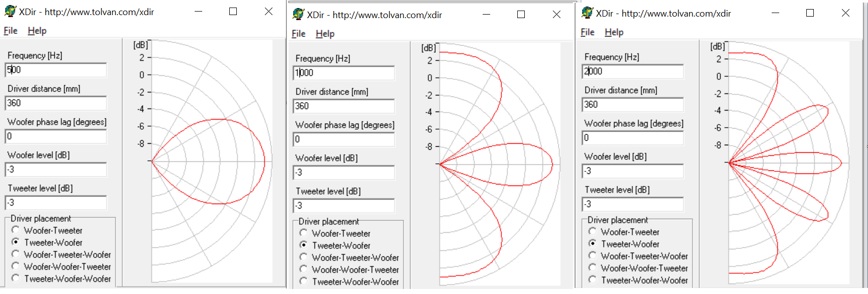
Task: Close the 500 Hz XDir window
Action: [268, 11]
